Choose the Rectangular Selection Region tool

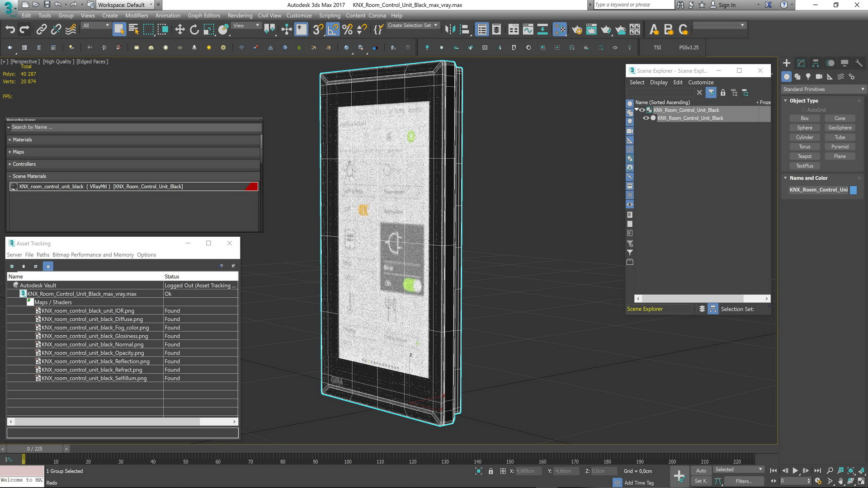pos(148,30)
